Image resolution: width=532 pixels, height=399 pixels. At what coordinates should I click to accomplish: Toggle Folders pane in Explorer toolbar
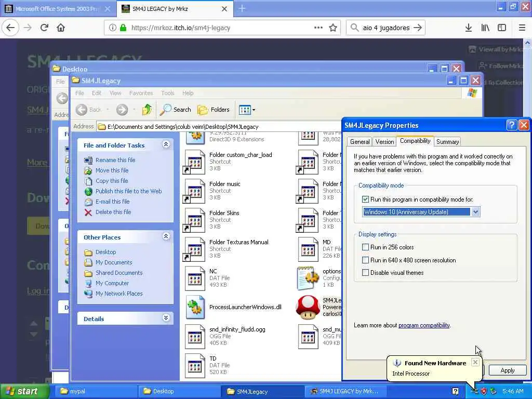pyautogui.click(x=214, y=110)
